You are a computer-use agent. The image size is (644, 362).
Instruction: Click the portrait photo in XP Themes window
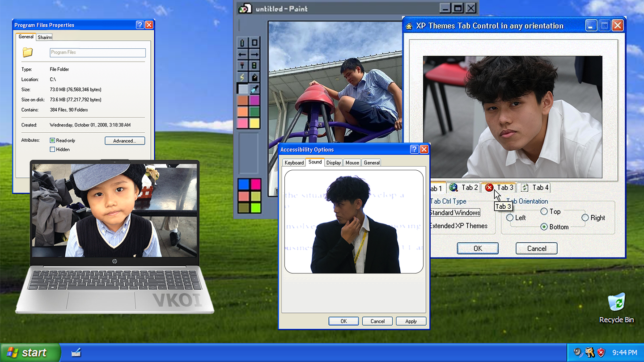click(x=513, y=117)
